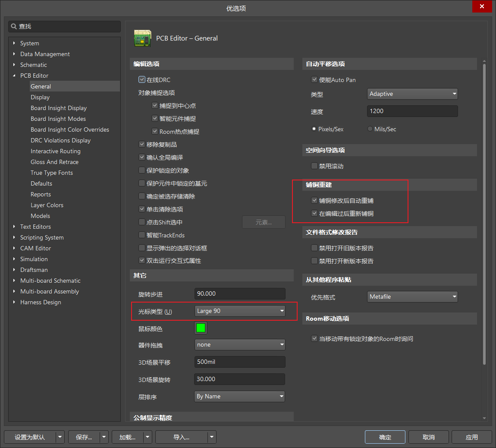The height and width of the screenshot is (448, 496).
Task: Expand the CAM Editor node
Action: click(x=14, y=248)
